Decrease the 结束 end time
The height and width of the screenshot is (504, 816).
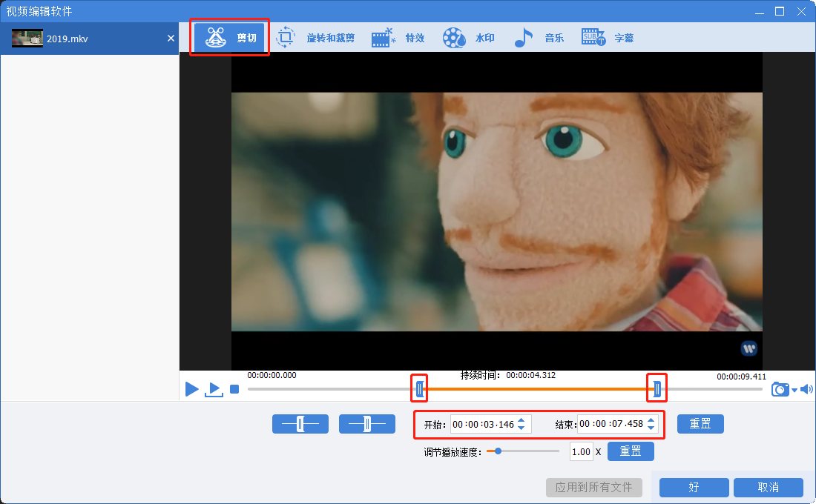click(651, 428)
